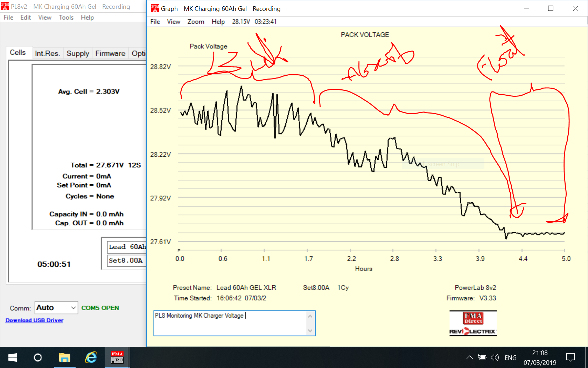588x368 pixels.
Task: Click the Cortana search circle icon
Action: pyautogui.click(x=38, y=357)
